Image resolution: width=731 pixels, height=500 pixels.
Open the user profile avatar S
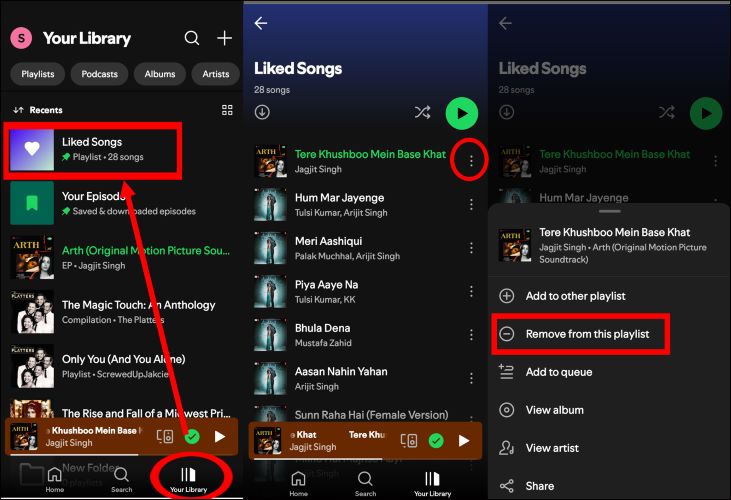pos(21,38)
